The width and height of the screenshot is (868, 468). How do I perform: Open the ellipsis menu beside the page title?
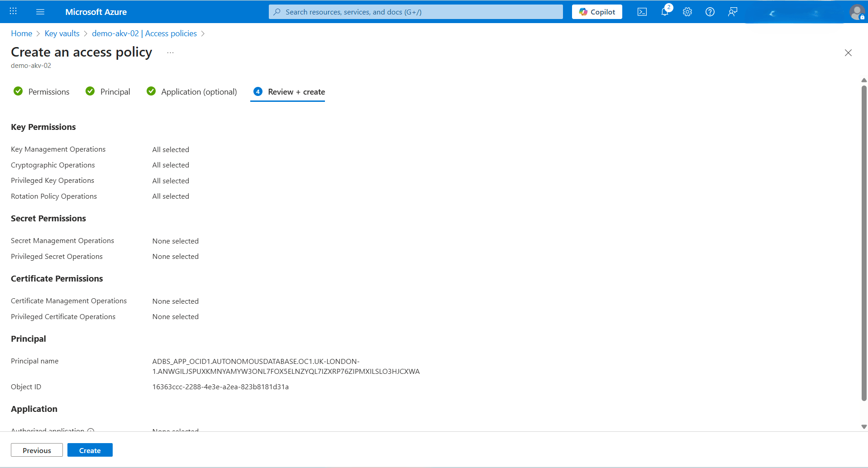coord(170,52)
